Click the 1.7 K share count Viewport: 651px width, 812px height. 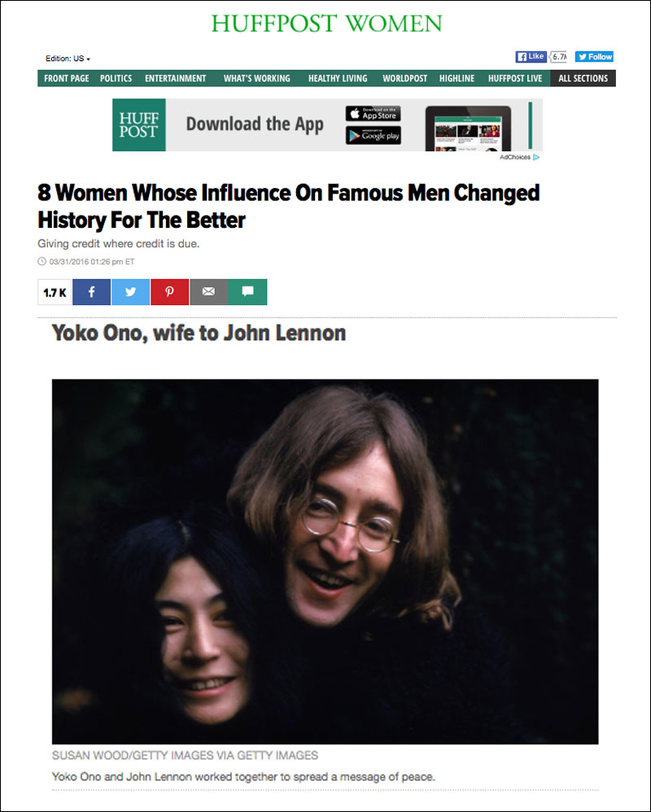click(55, 292)
